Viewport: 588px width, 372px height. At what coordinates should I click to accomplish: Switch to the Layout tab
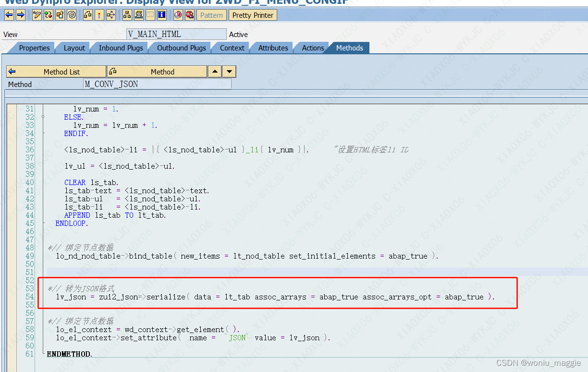74,48
